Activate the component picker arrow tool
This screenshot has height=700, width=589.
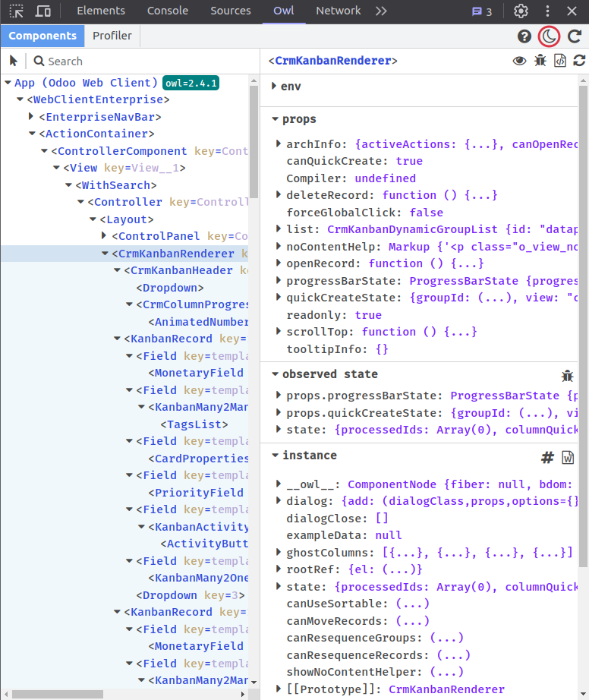14,61
